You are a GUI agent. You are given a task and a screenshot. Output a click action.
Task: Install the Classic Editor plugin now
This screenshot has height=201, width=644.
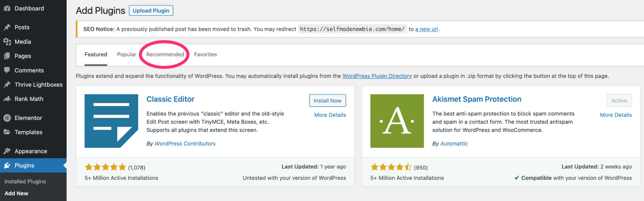(327, 100)
